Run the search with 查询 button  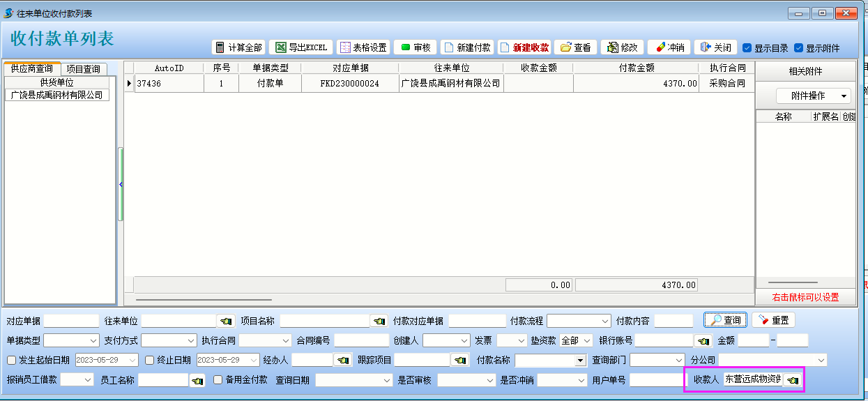[x=725, y=320]
